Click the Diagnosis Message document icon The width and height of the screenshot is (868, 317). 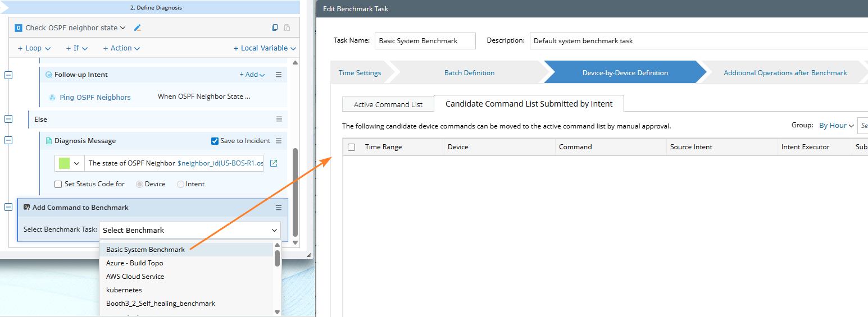pyautogui.click(x=49, y=141)
